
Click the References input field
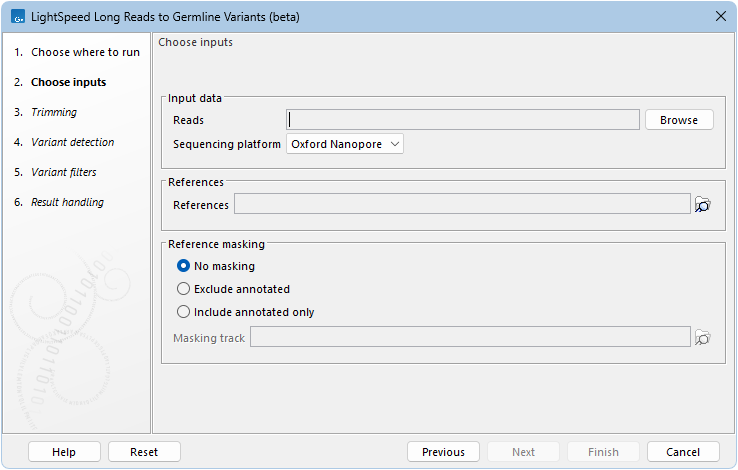[462, 204]
